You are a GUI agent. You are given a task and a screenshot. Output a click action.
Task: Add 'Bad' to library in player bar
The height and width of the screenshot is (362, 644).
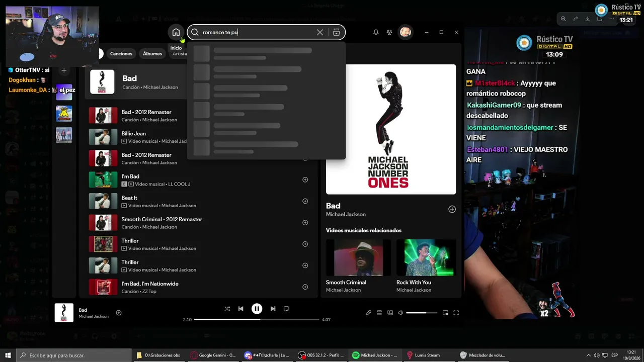point(119,313)
